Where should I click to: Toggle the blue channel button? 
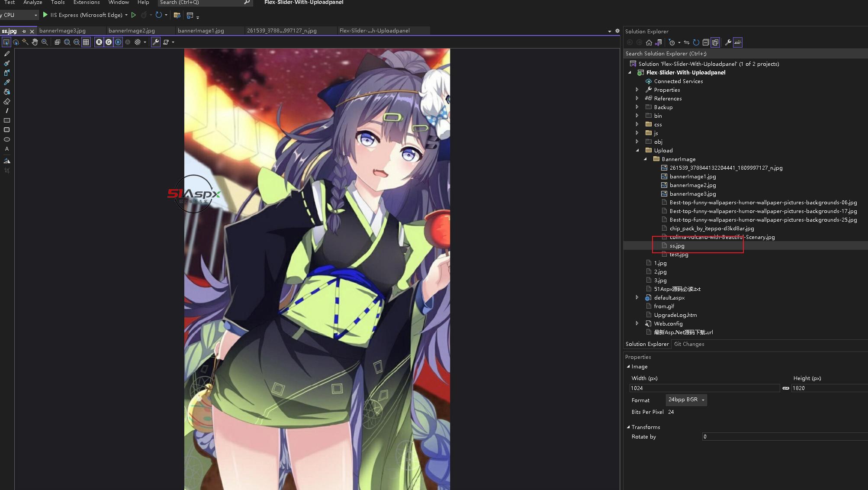tap(118, 42)
